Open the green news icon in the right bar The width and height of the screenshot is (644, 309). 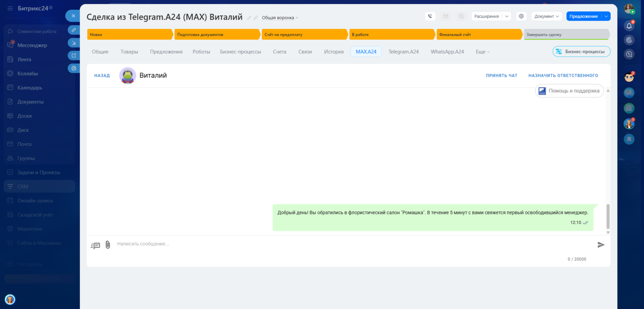coord(629,108)
